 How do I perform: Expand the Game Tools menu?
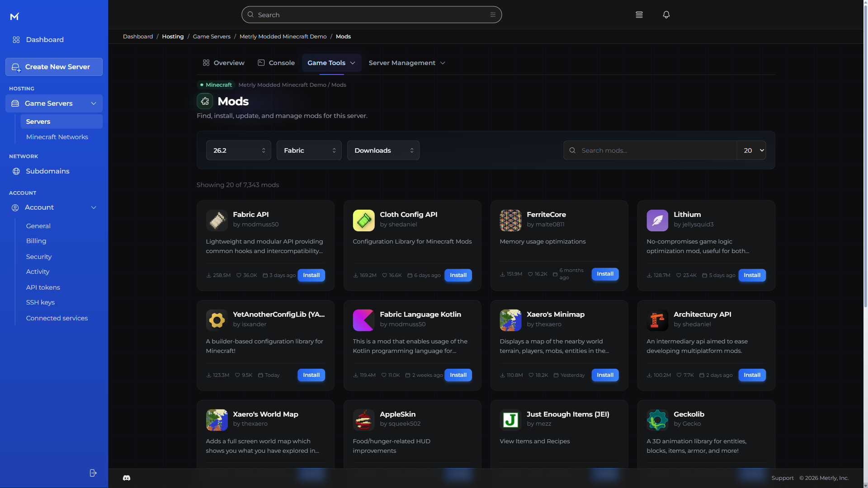click(331, 63)
